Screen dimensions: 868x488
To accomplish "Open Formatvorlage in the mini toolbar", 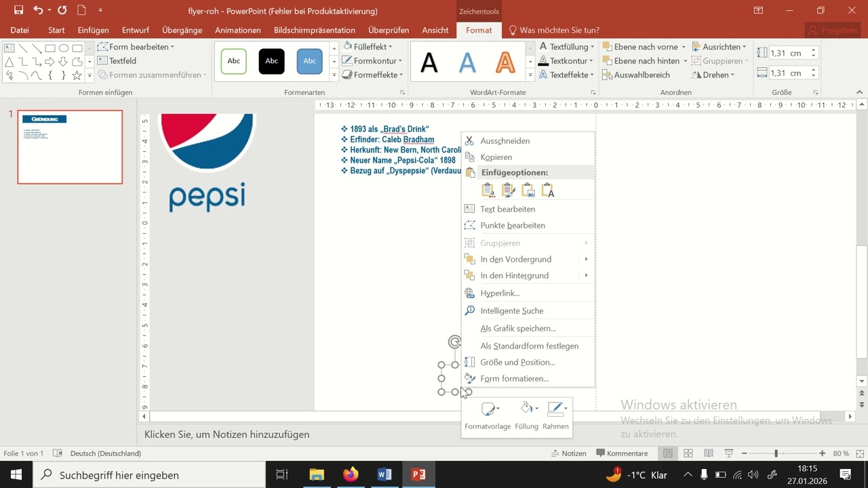I will [x=488, y=416].
